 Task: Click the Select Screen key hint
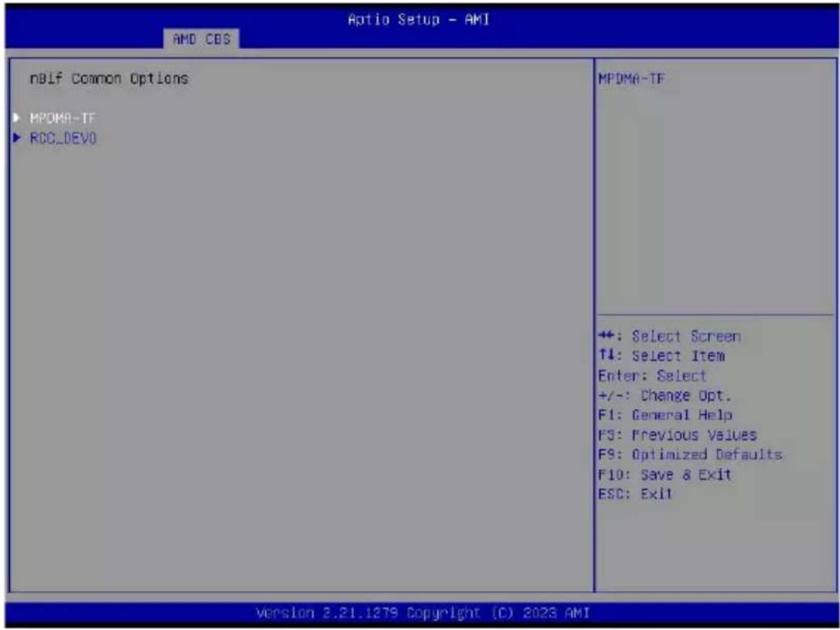670,336
